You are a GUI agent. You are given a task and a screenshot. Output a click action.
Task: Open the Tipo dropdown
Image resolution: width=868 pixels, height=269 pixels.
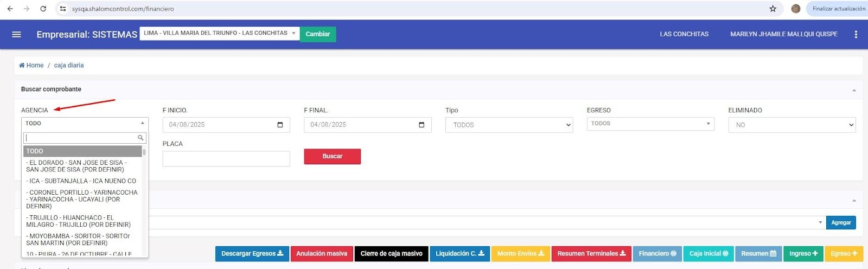[509, 125]
